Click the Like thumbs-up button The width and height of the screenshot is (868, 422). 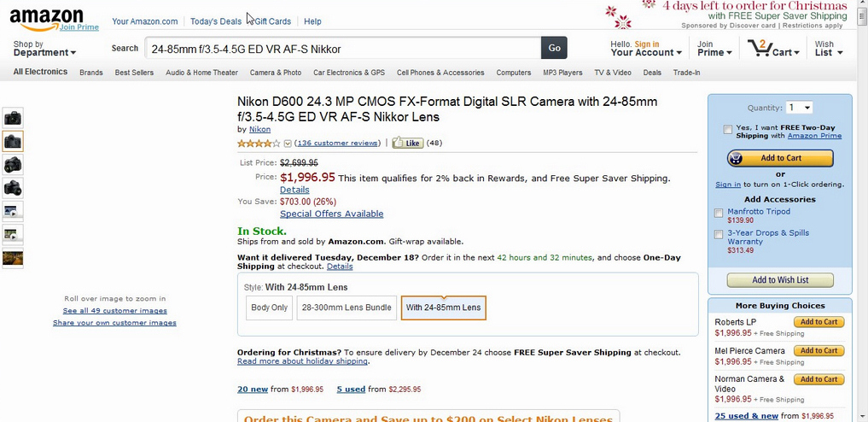(407, 143)
